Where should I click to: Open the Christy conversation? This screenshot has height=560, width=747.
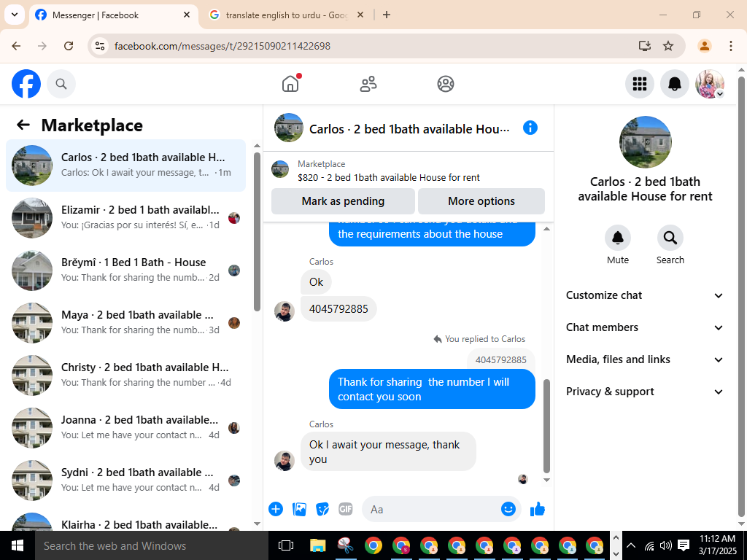tap(125, 375)
